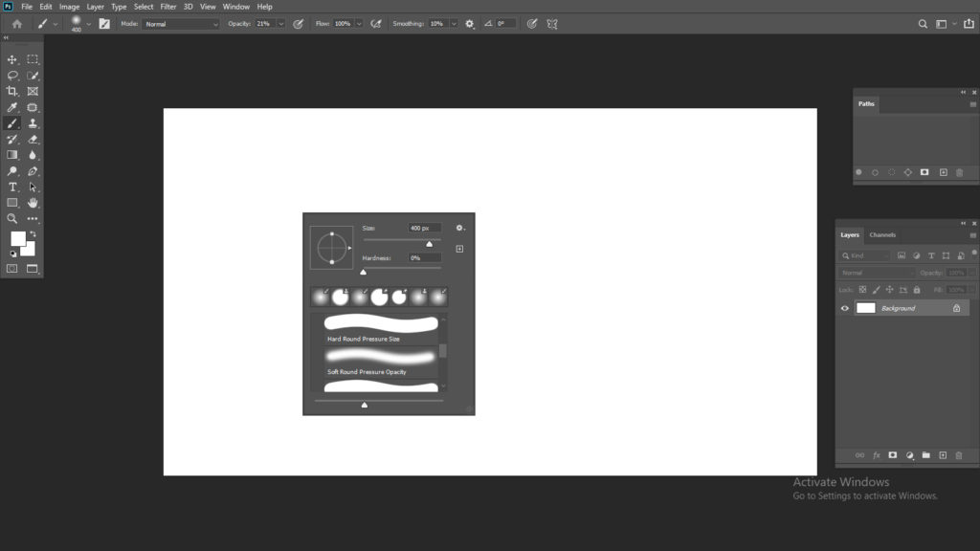
Task: Choose Soft Round Pressure Opacity brush
Action: (381, 363)
